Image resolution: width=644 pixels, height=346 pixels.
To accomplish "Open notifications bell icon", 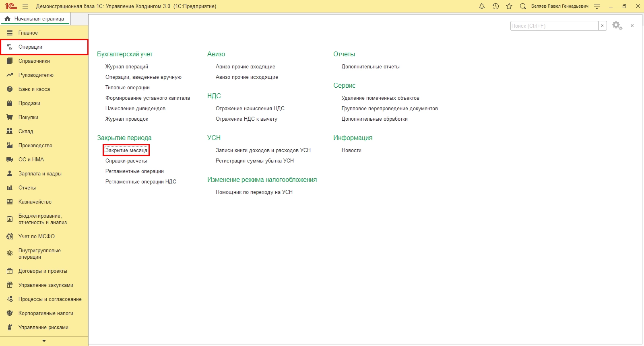I will pos(482,6).
